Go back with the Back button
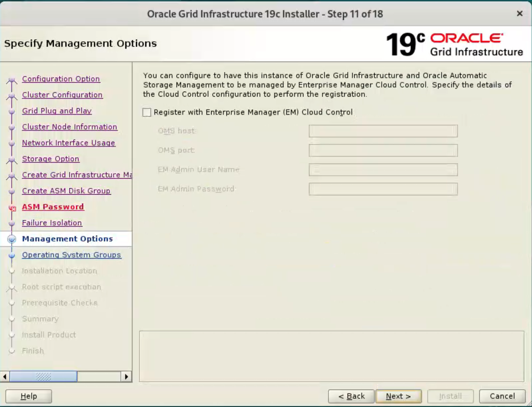Viewport: 532px width, 407px height. point(351,396)
